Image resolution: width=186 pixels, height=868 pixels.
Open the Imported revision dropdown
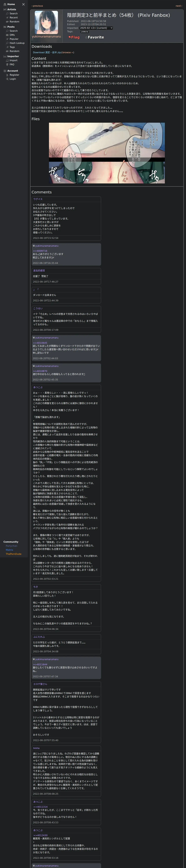(96, 28)
